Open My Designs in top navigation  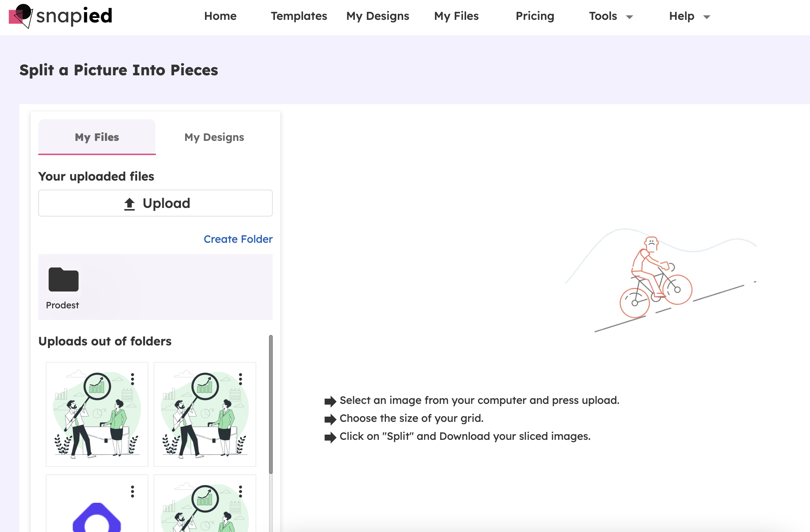coord(378,16)
